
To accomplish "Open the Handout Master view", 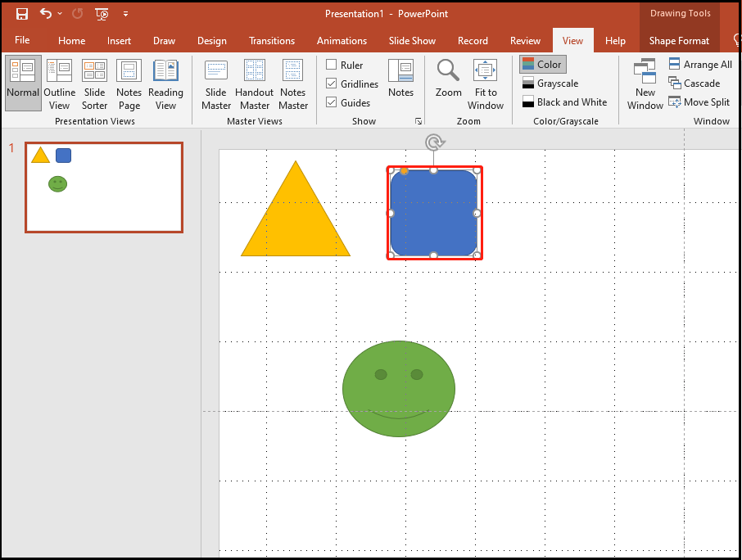I will pos(255,85).
